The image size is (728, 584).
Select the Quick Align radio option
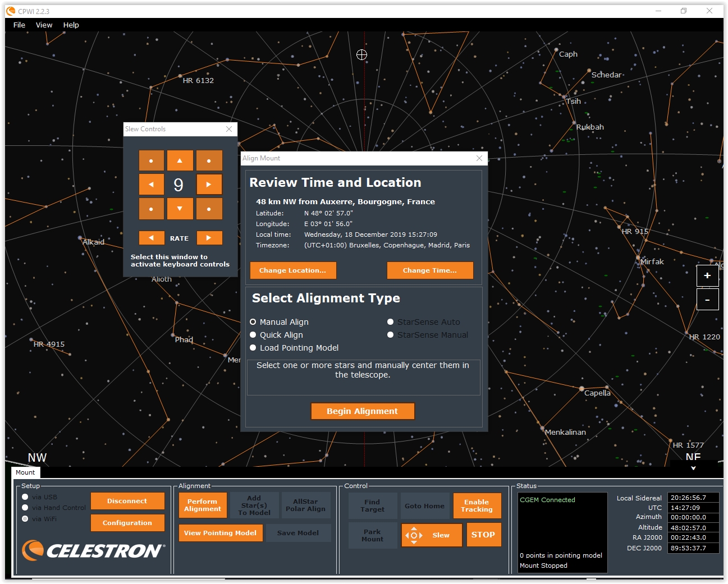[x=253, y=335]
